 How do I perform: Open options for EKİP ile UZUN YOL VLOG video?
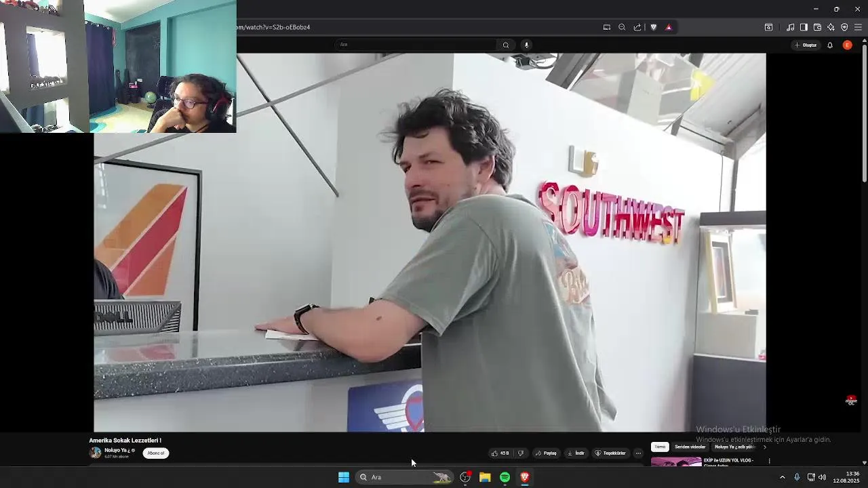tap(769, 461)
